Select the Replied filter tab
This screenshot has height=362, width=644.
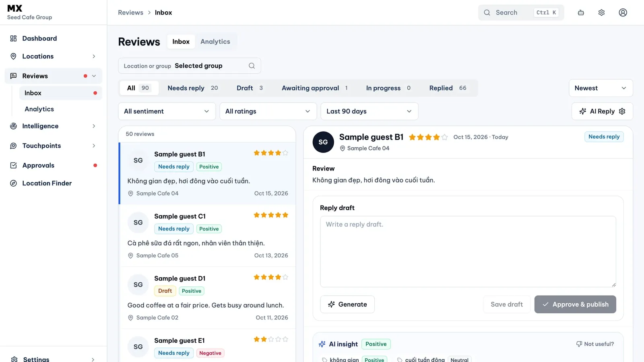[x=448, y=88]
